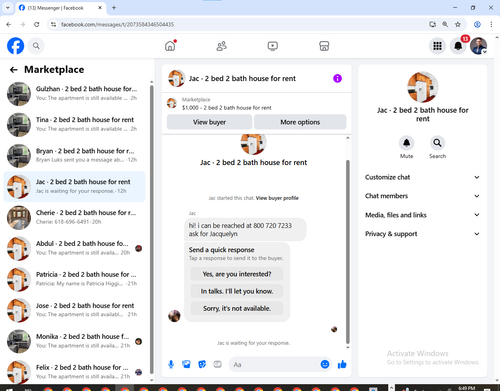
Task: Search in conversation with the magnifier icon
Action: point(437,143)
